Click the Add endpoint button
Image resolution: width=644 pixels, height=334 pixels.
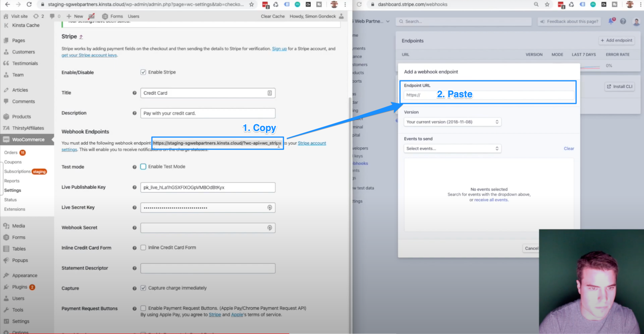coord(616,40)
